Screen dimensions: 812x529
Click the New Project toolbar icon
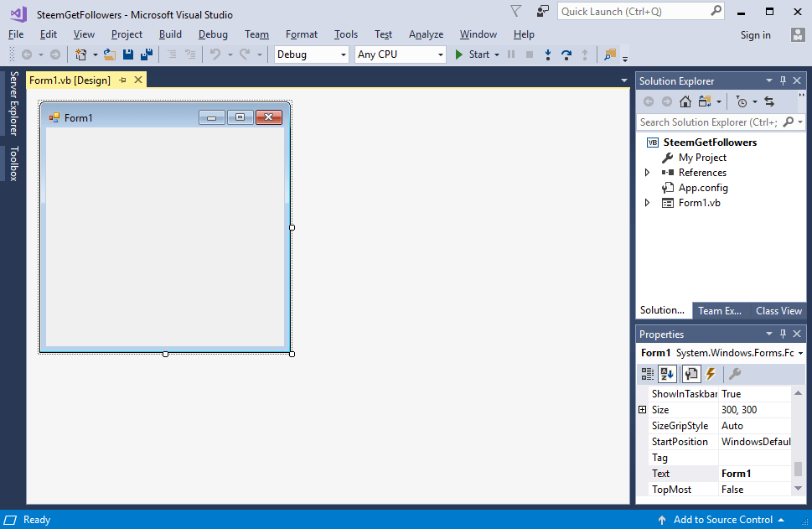(x=80, y=54)
